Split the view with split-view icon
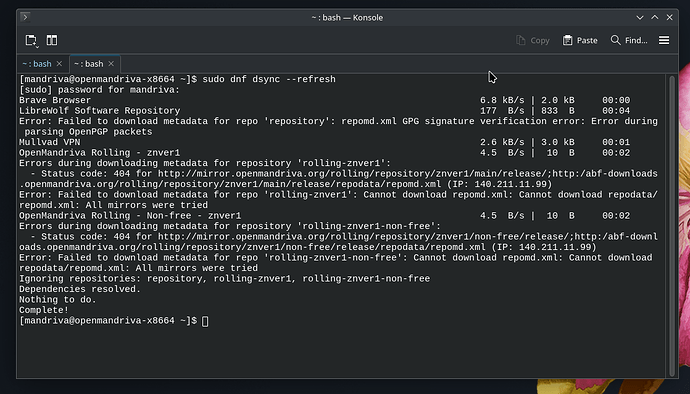 point(52,41)
